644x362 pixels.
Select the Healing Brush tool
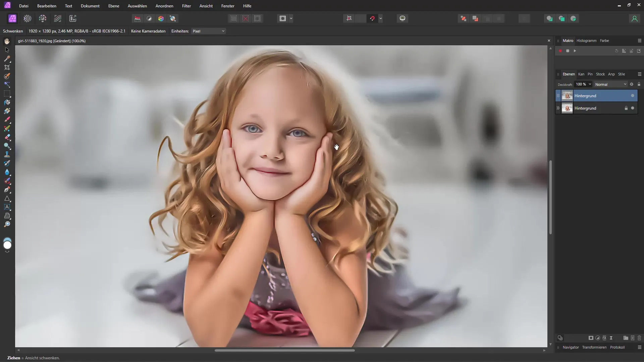7,137
